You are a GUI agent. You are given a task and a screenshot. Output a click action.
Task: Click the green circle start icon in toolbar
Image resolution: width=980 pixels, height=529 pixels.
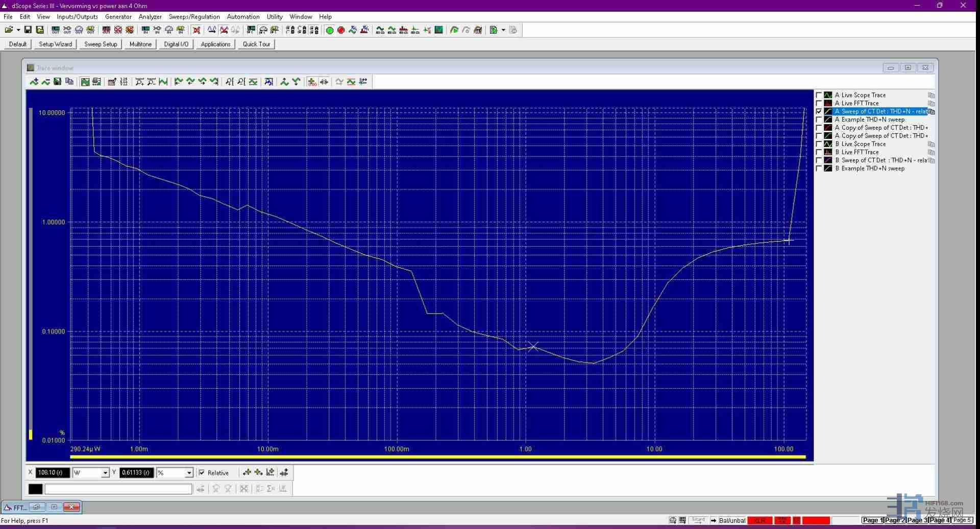330,30
